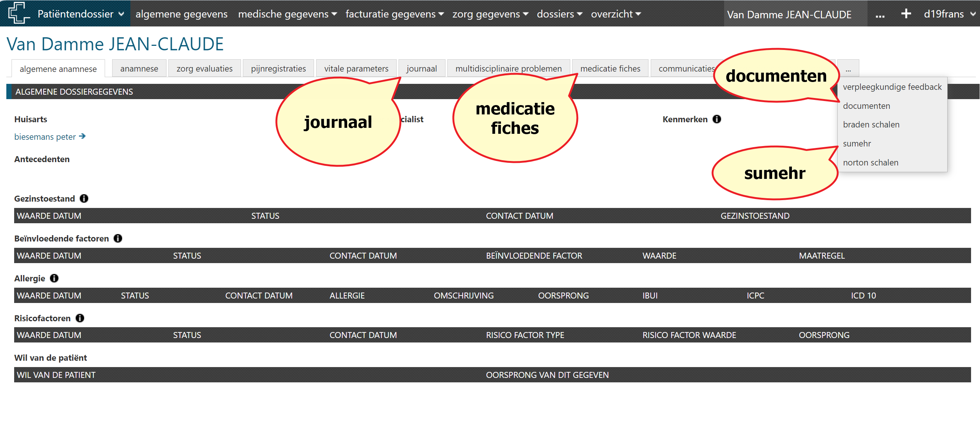Image resolution: width=980 pixels, height=439 pixels.
Task: Open the three-dots menu in top bar
Action: coord(879,15)
